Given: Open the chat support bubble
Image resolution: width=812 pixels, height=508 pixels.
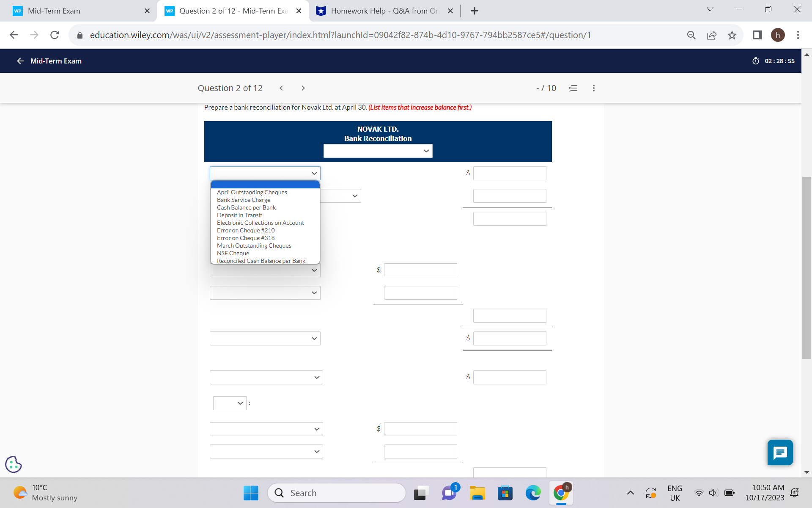Looking at the screenshot, I should coord(780,453).
